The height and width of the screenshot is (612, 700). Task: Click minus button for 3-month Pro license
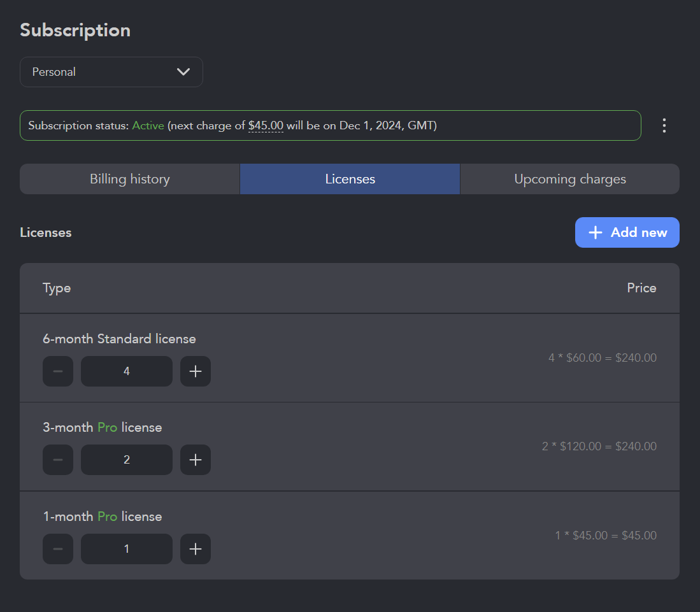coord(58,460)
